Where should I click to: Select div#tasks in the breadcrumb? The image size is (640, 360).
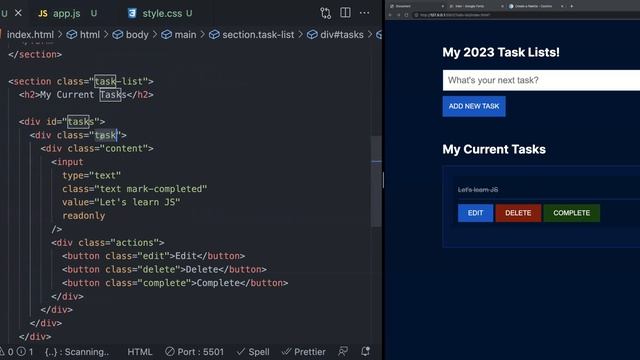[342, 35]
